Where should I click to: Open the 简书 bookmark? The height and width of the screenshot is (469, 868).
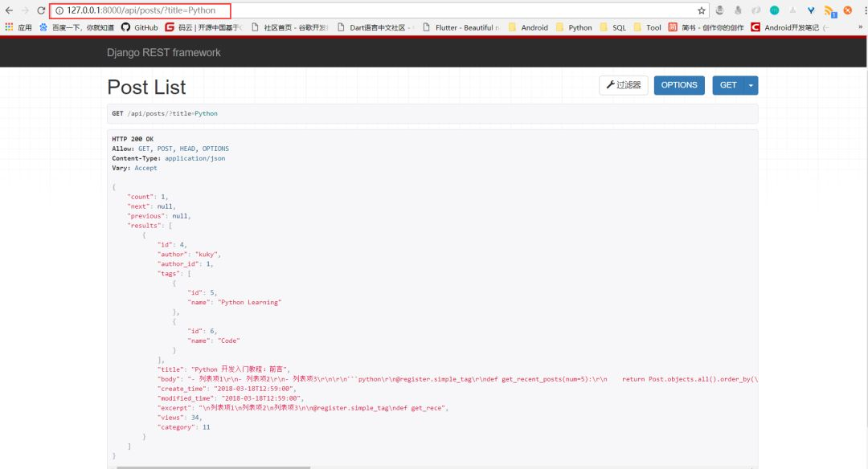(x=706, y=27)
